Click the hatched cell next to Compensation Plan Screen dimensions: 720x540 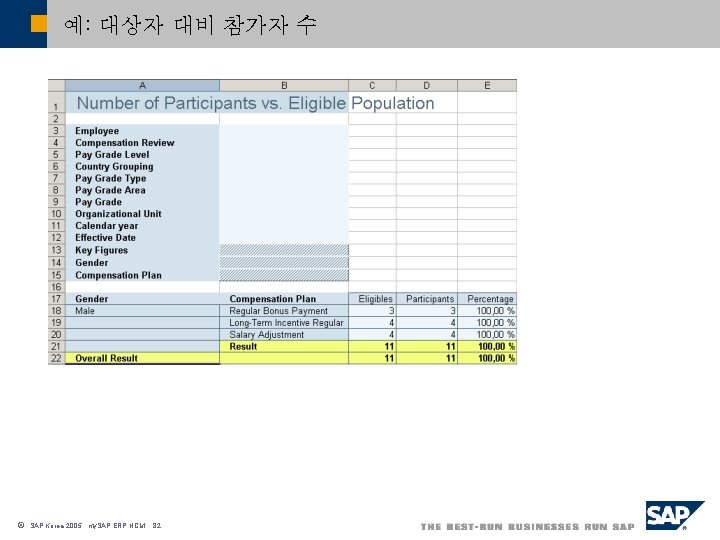click(x=284, y=275)
